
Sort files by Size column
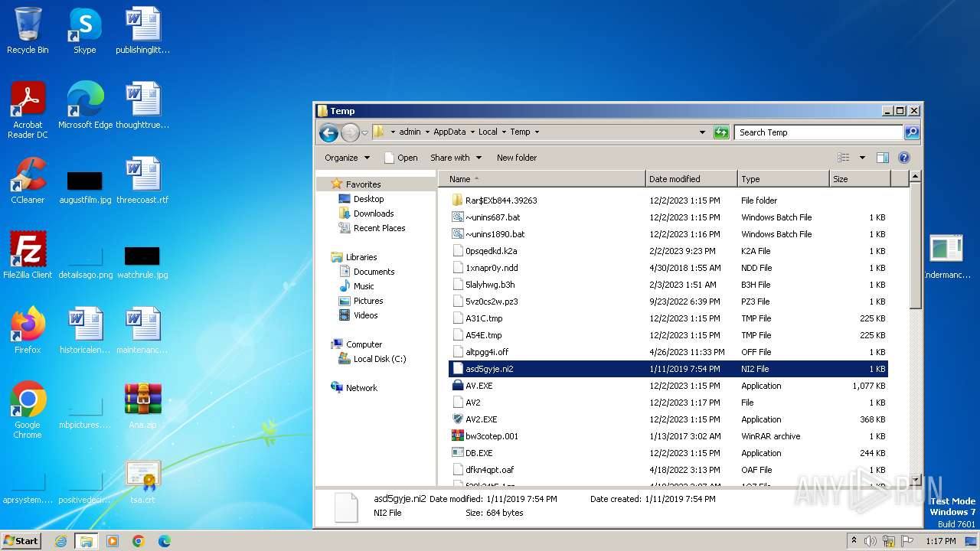[860, 179]
